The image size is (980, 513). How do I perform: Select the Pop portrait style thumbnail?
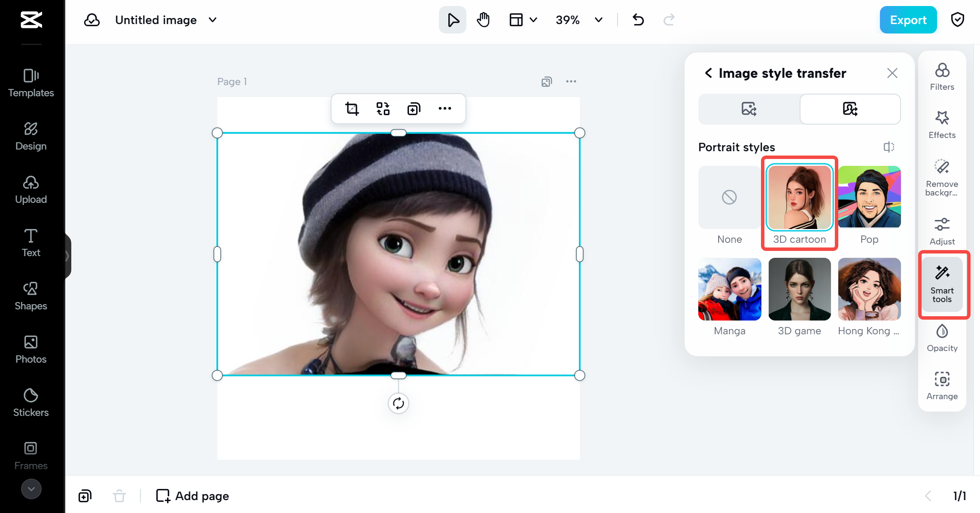click(869, 197)
